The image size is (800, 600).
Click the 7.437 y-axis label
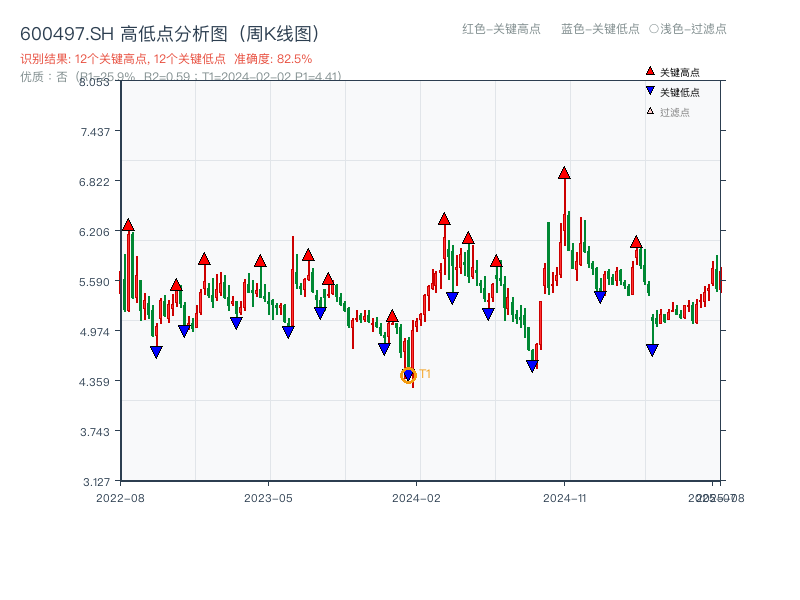[95, 132]
